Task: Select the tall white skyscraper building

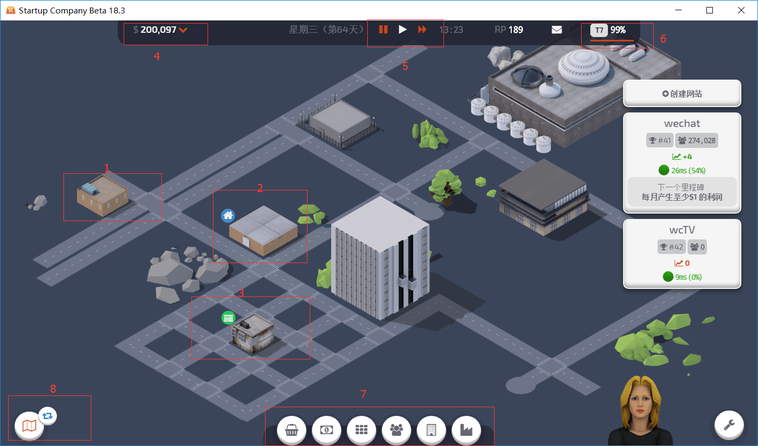Action: [x=380, y=257]
